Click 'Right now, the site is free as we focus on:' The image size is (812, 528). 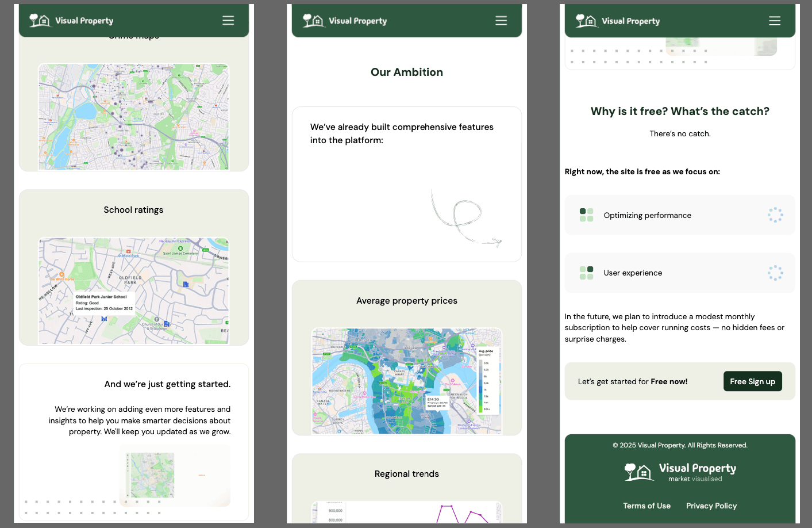point(642,171)
